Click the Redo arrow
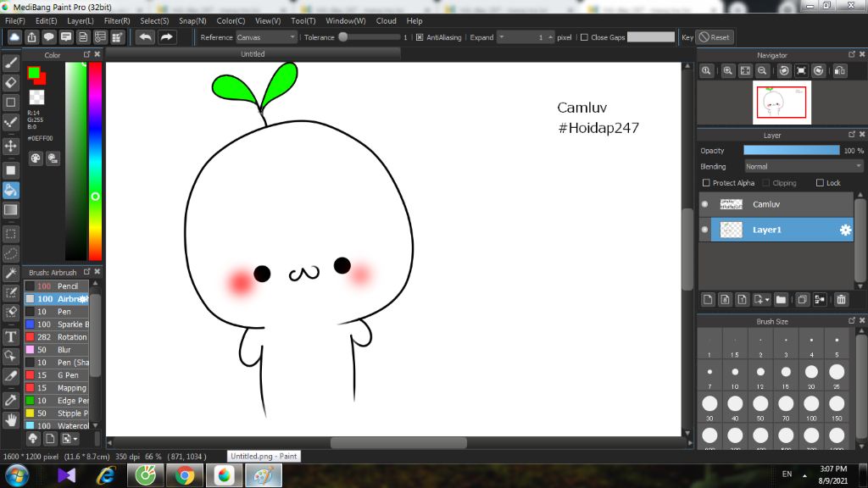 (166, 37)
